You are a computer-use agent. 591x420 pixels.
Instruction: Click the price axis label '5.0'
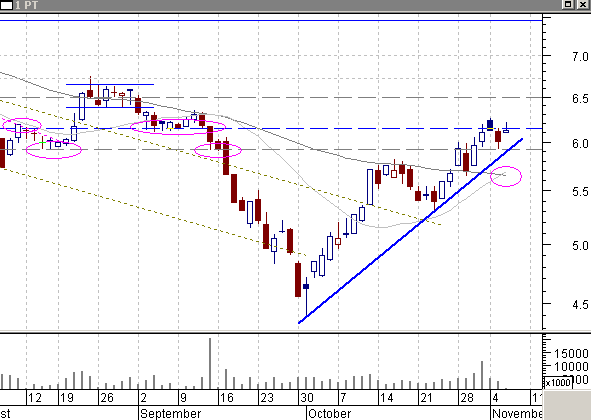[580, 246]
